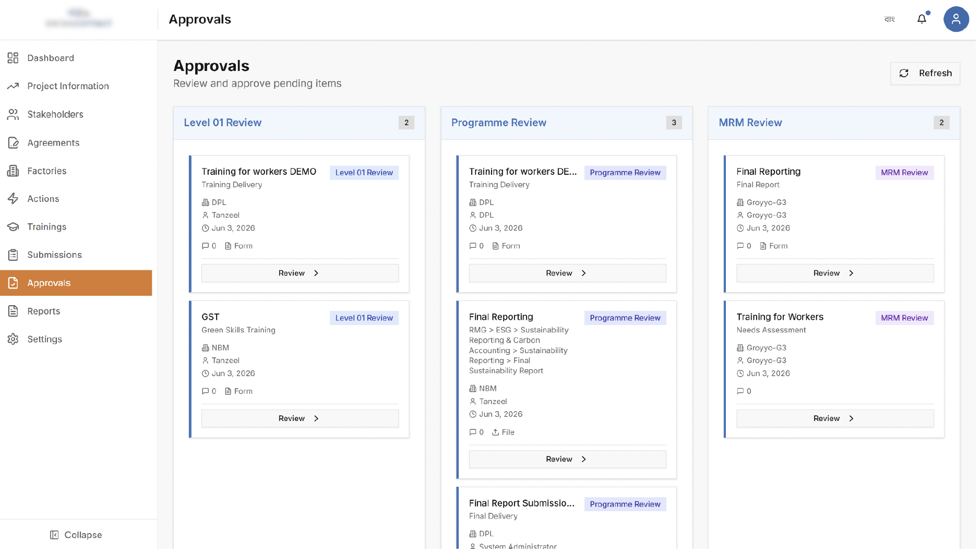Click the Factories label

[x=47, y=171]
